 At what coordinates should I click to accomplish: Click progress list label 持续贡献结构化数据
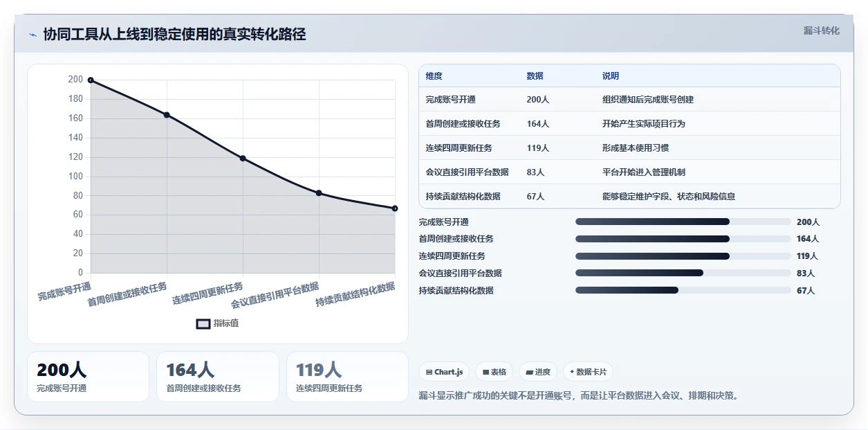[x=456, y=291]
